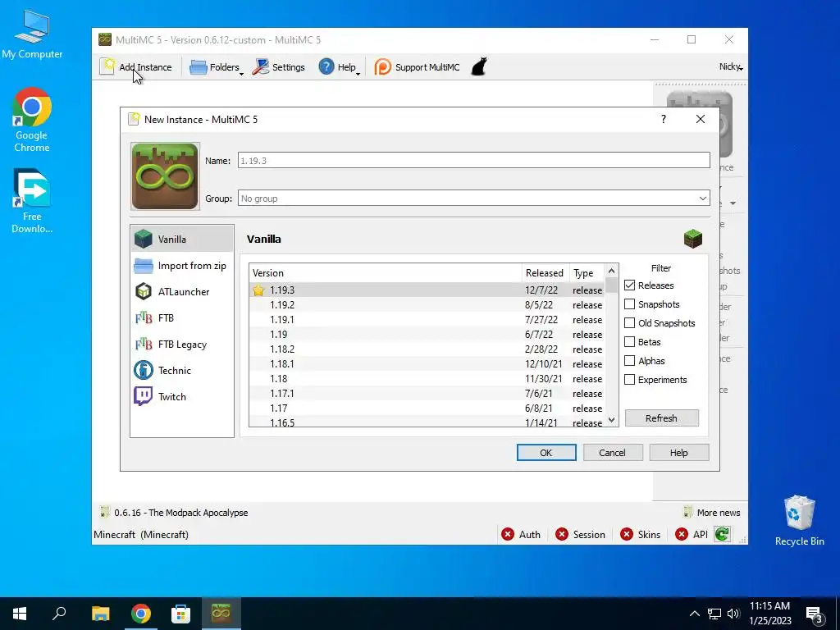Select version 1.17.1 row
Screen dimensions: 840x630
(x=427, y=393)
